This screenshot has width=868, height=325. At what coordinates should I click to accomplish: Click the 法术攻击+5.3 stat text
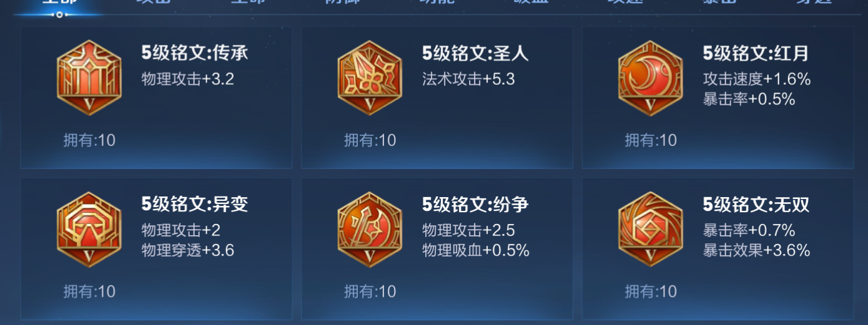click(469, 79)
